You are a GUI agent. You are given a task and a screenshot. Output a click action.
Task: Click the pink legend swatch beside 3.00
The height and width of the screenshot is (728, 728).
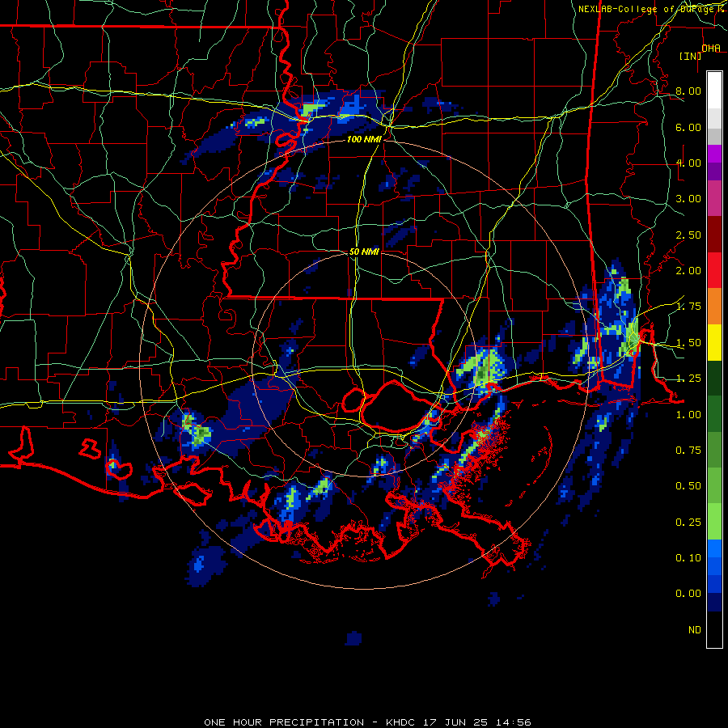point(714,198)
